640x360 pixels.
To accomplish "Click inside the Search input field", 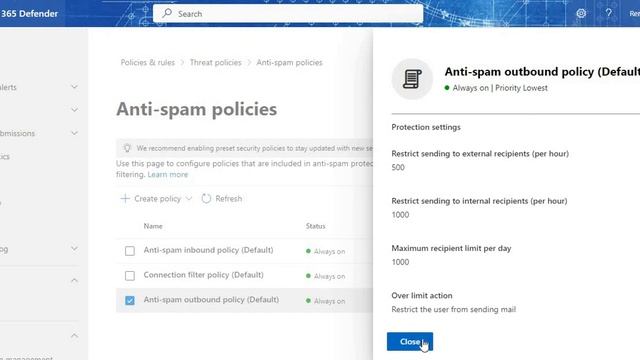I will point(288,13).
